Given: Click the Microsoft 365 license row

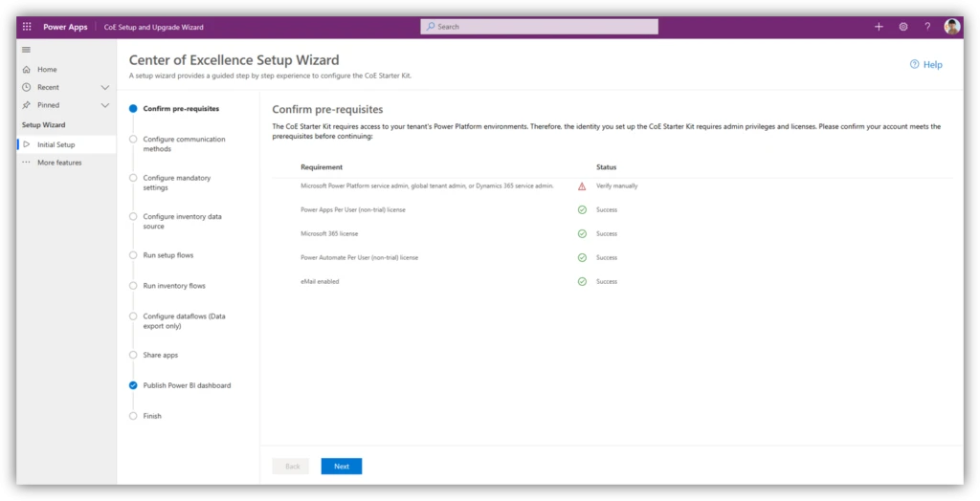Looking at the screenshot, I should (329, 233).
